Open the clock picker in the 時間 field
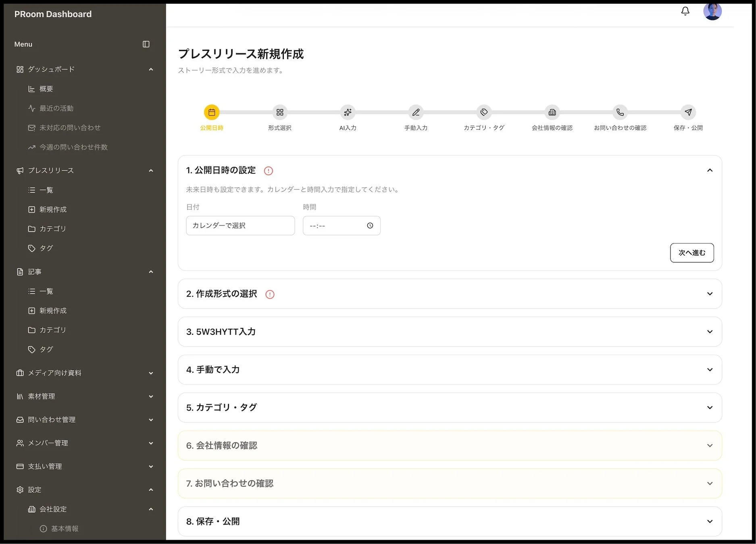 (x=370, y=226)
